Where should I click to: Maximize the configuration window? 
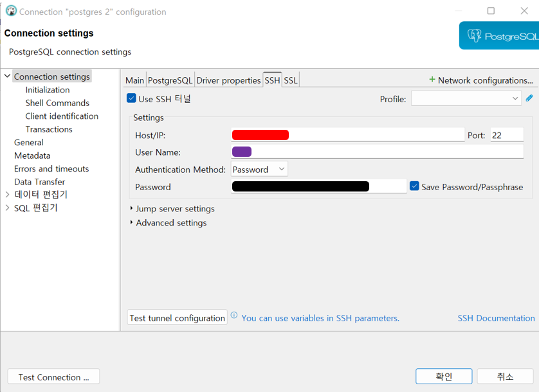(x=491, y=11)
